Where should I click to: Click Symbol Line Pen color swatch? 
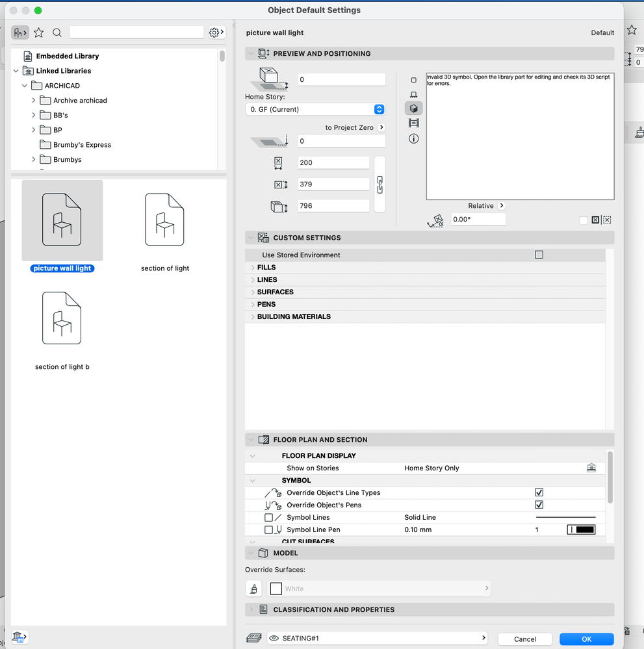[x=581, y=530]
